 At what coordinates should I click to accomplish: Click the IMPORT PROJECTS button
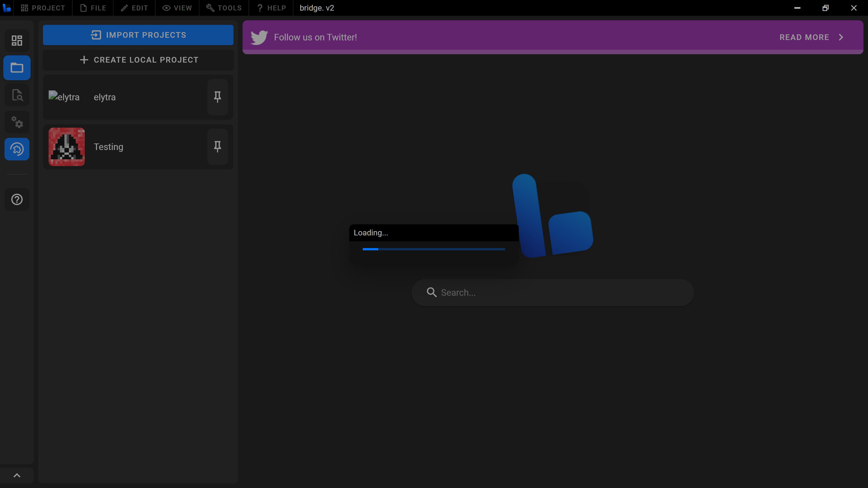(x=138, y=35)
